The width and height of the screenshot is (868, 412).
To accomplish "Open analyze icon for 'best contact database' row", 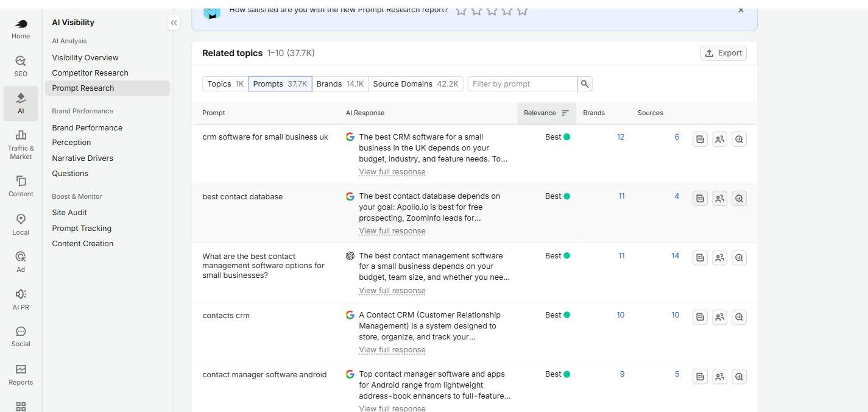I will coord(739,199).
